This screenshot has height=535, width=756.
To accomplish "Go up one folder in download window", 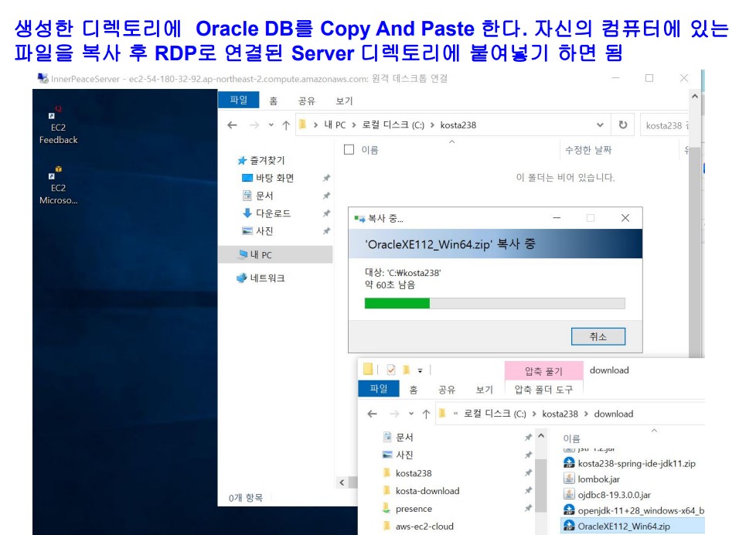I will click(x=426, y=414).
